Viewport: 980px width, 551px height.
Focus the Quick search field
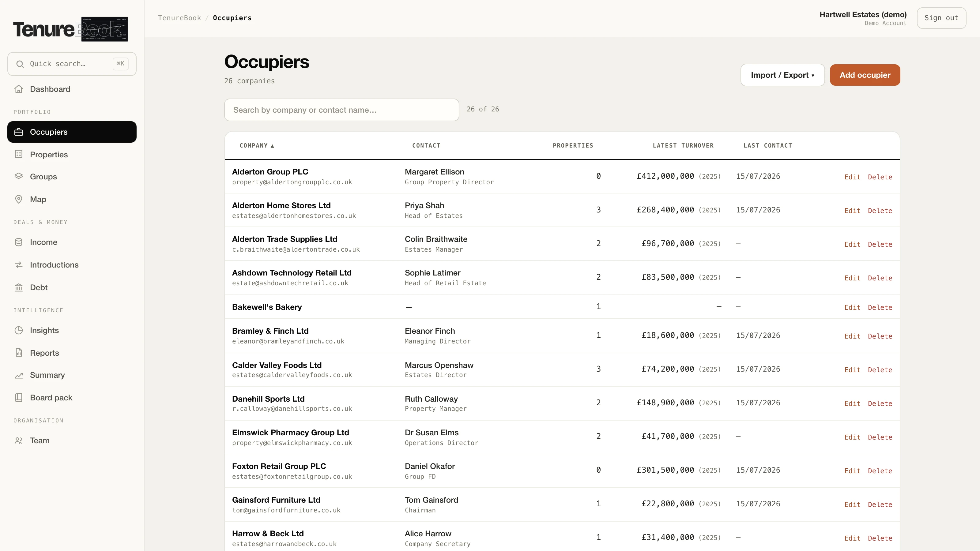pos(72,64)
